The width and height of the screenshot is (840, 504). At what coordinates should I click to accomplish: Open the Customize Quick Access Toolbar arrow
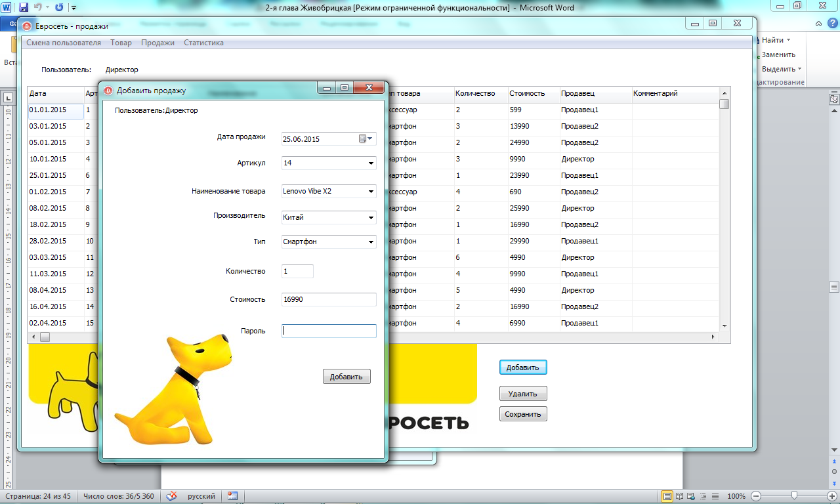pyautogui.click(x=73, y=8)
